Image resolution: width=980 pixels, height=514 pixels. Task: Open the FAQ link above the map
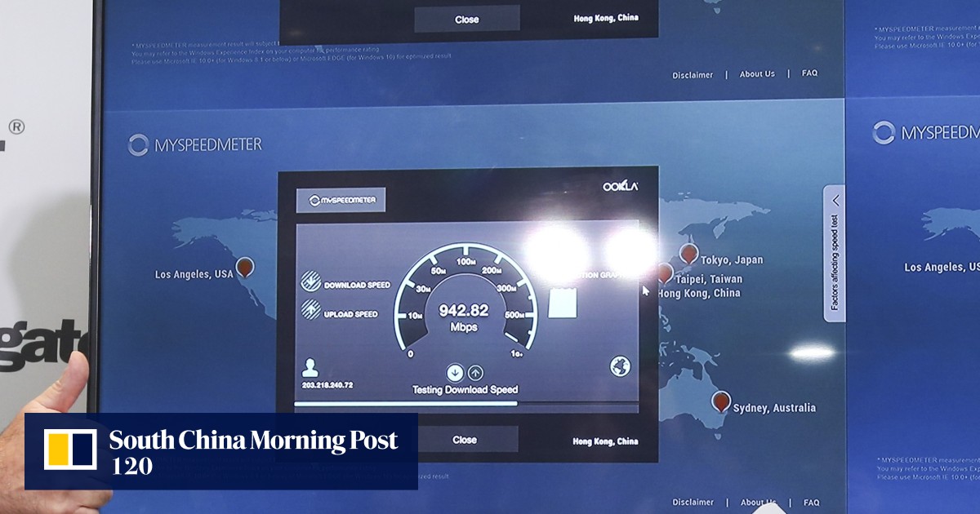809,73
